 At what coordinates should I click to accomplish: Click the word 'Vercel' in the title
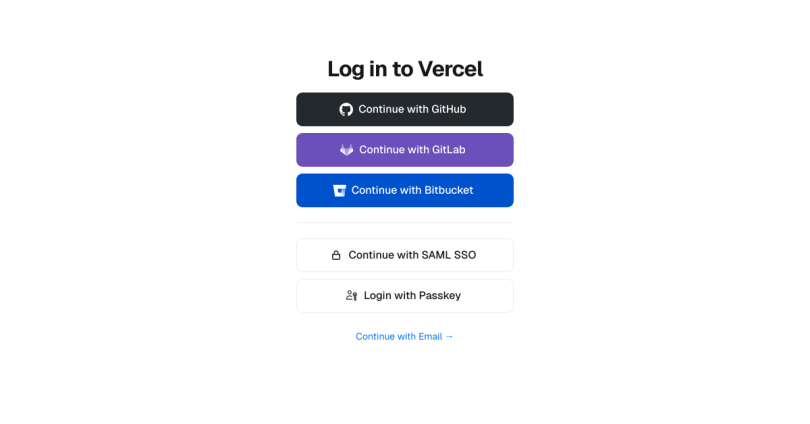tap(450, 69)
